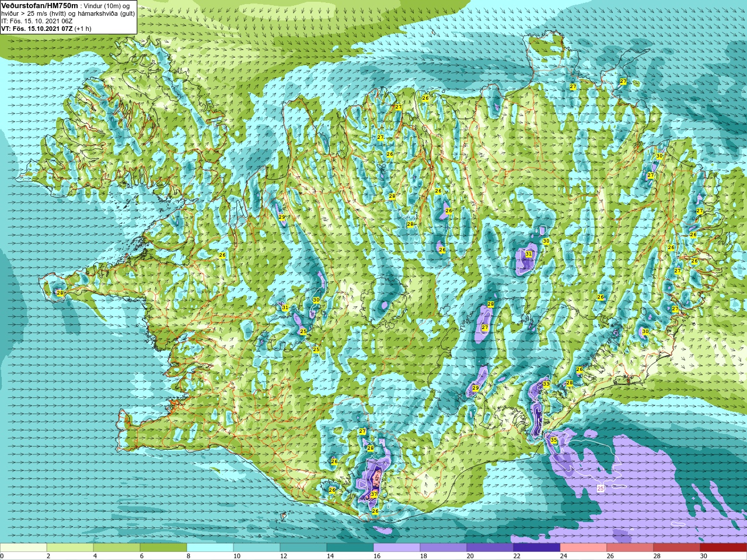Select the 20–22 m/s violet legend swatch

click(490, 548)
